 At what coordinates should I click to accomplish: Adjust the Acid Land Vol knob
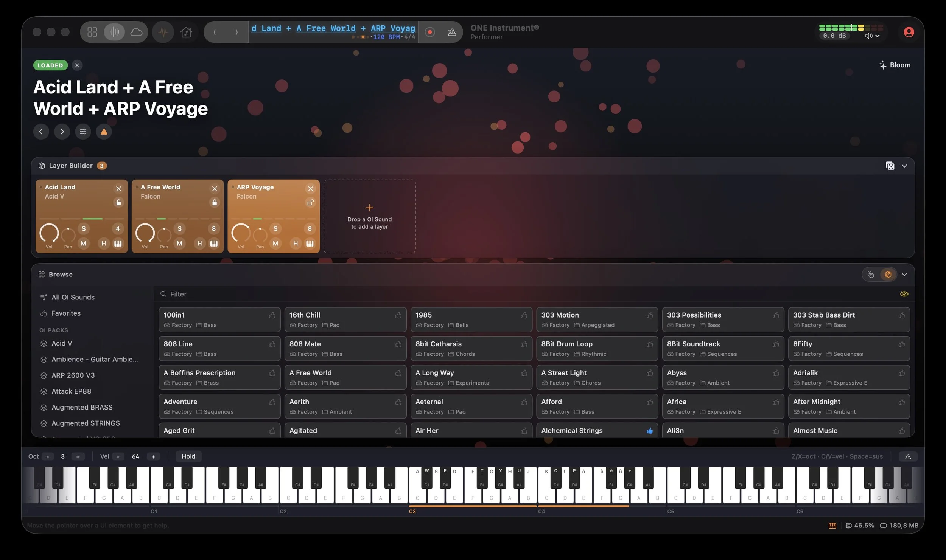[49, 233]
